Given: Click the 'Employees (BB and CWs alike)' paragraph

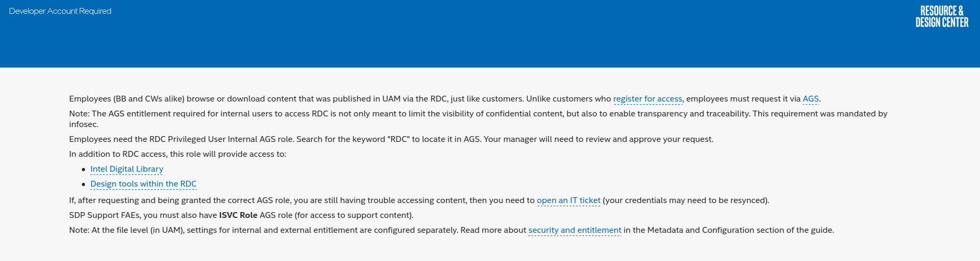Looking at the screenshot, I should coord(445,99).
